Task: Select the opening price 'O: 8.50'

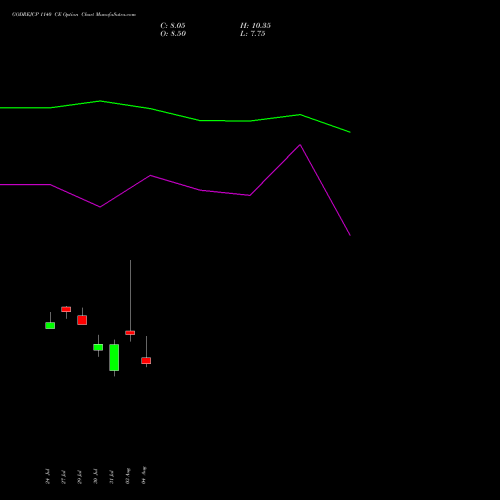Action: pos(173,34)
